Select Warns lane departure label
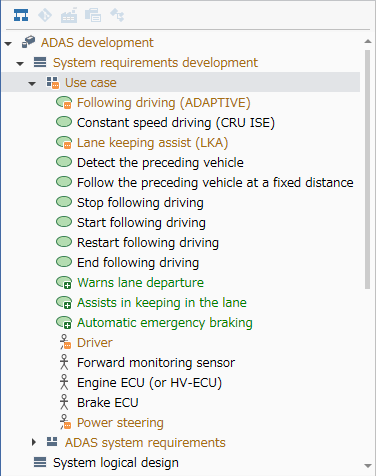This screenshot has height=476, width=376. (140, 283)
